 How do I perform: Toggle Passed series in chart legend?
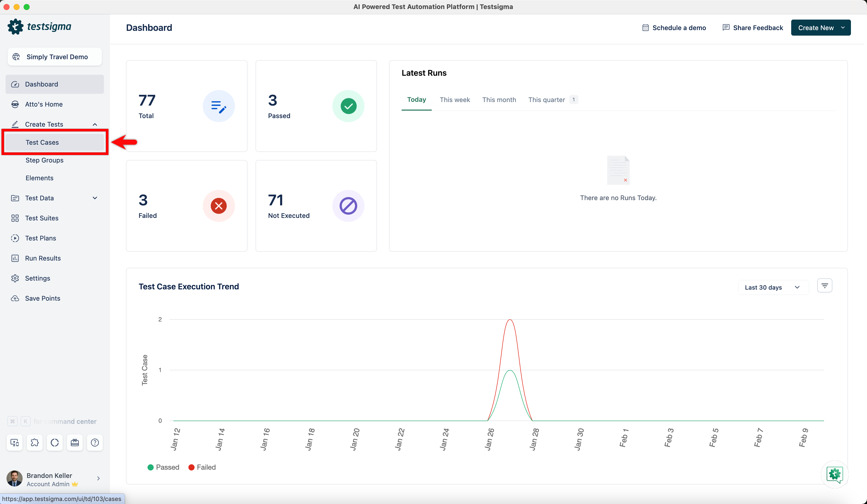pos(163,467)
